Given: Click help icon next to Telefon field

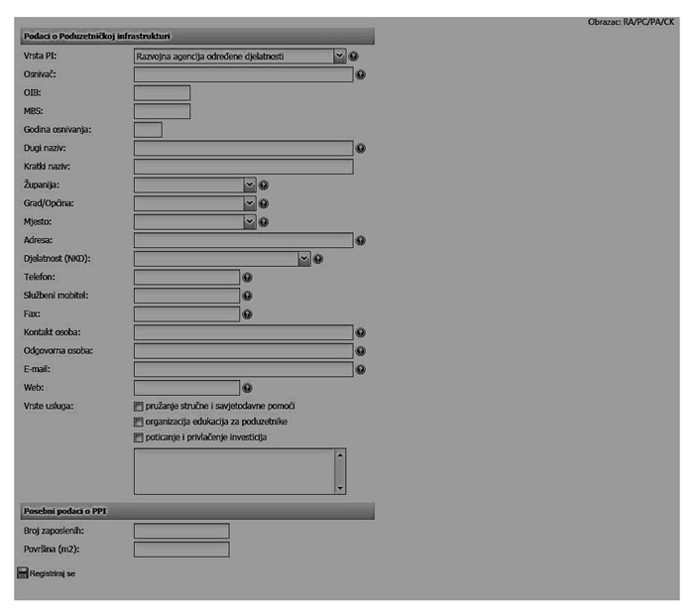Looking at the screenshot, I should 248,277.
